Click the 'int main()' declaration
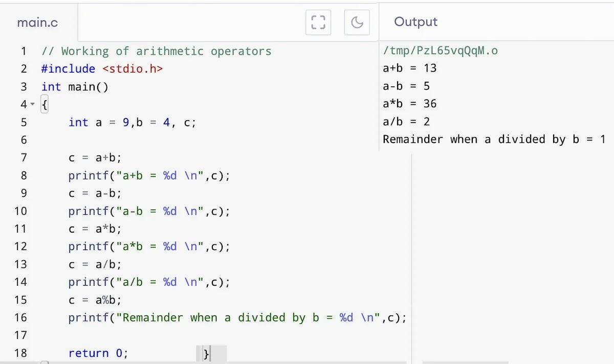614x364 pixels. 75,87
